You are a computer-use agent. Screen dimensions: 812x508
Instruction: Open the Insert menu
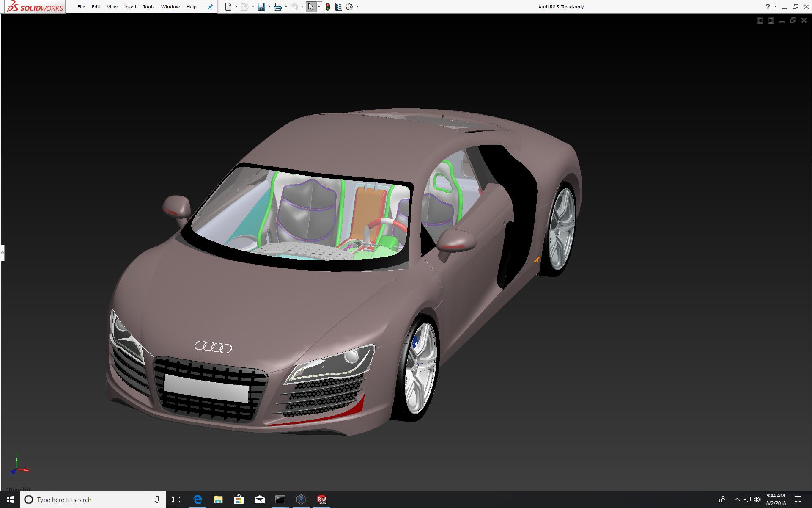(x=130, y=7)
